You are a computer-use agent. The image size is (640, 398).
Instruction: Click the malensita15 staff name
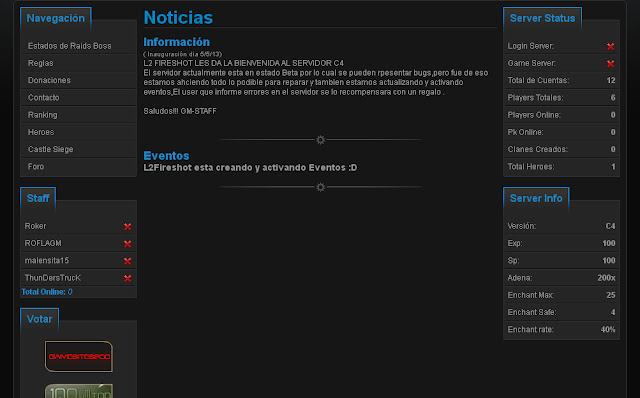point(47,260)
